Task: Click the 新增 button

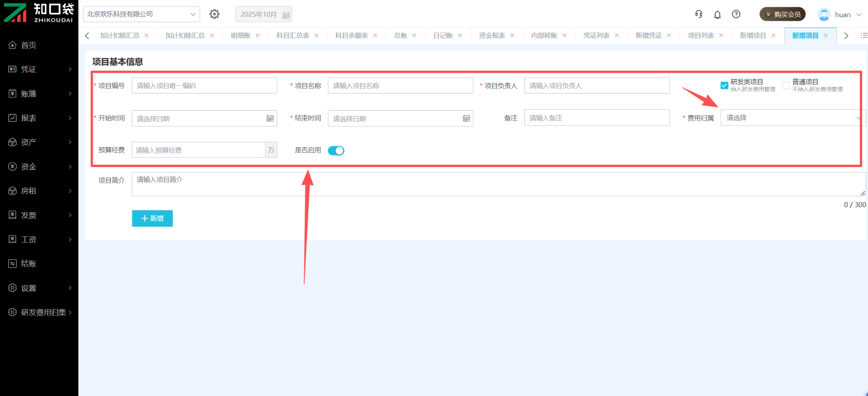Action: pos(152,219)
